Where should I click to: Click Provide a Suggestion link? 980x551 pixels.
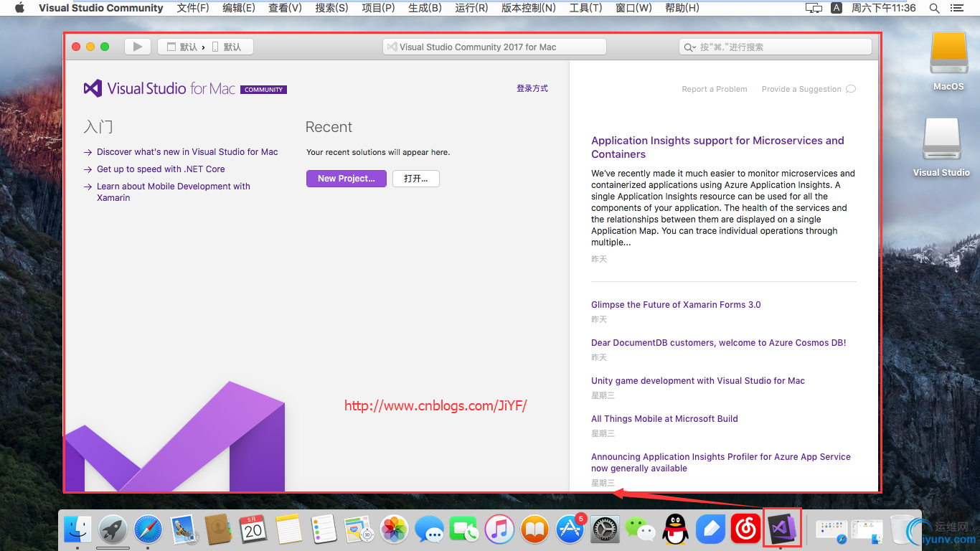(801, 89)
